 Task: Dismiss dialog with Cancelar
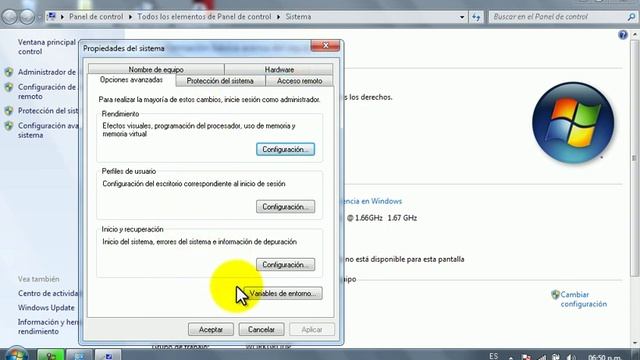(x=261, y=329)
